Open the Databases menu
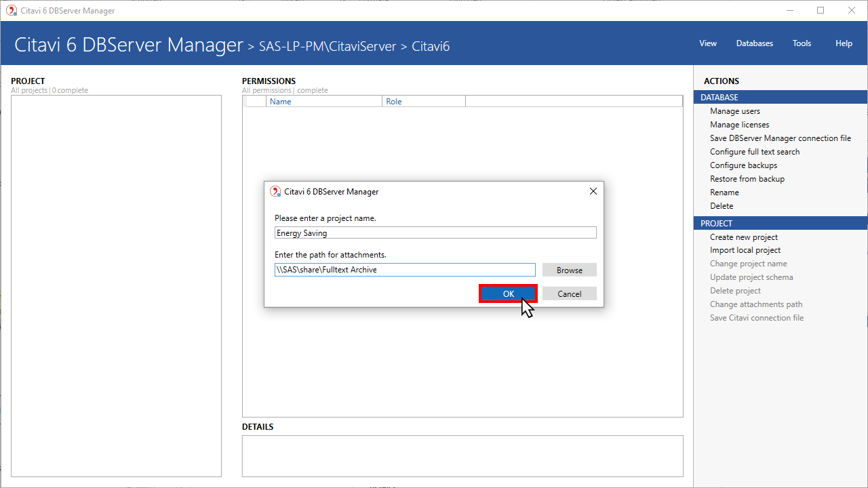The height and width of the screenshot is (488, 868). [x=754, y=43]
